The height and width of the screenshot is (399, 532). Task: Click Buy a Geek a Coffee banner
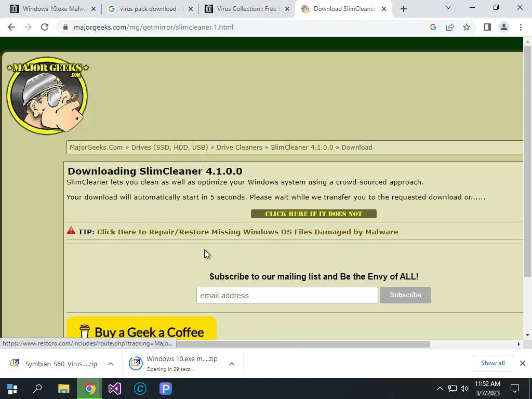click(141, 328)
